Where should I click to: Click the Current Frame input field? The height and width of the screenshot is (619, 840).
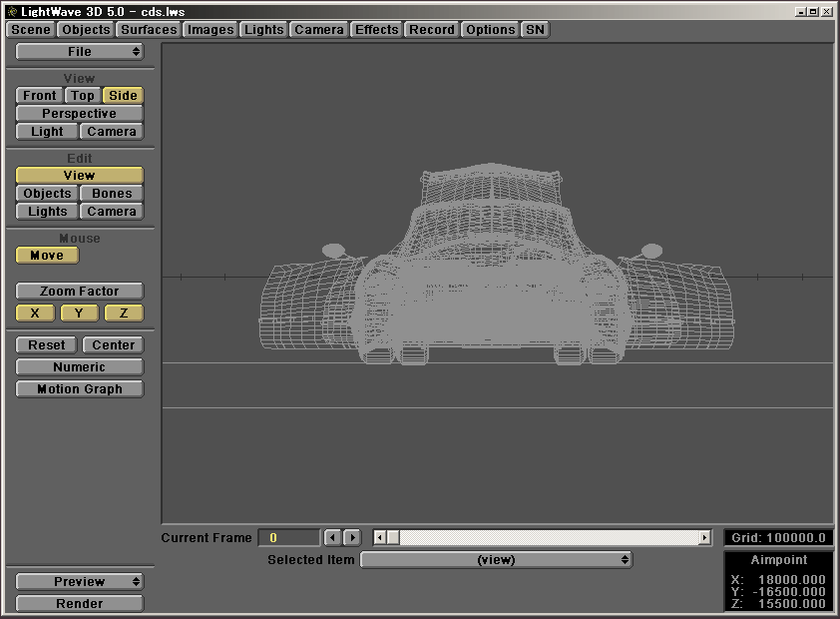tap(289, 538)
